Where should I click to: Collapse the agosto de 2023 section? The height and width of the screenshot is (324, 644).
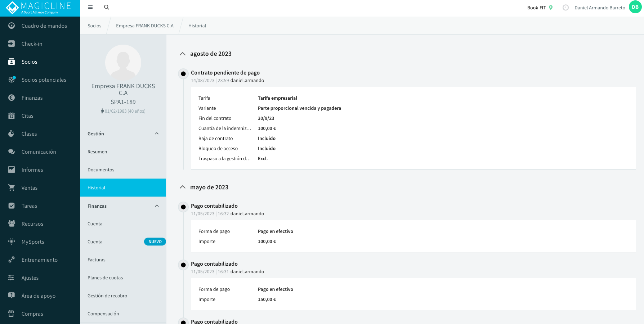pyautogui.click(x=183, y=54)
